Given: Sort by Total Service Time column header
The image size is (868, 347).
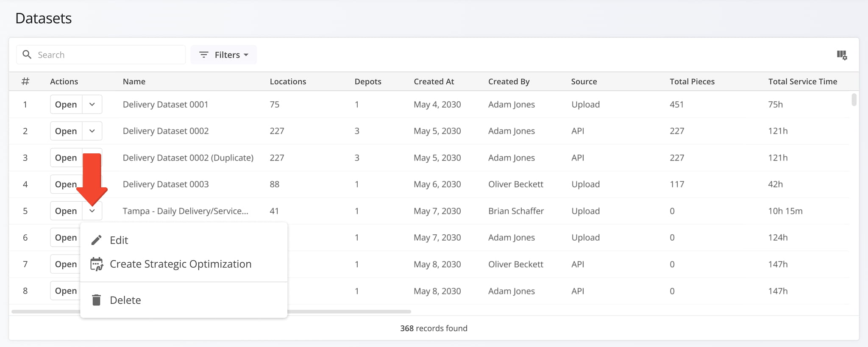Looking at the screenshot, I should pyautogui.click(x=803, y=81).
